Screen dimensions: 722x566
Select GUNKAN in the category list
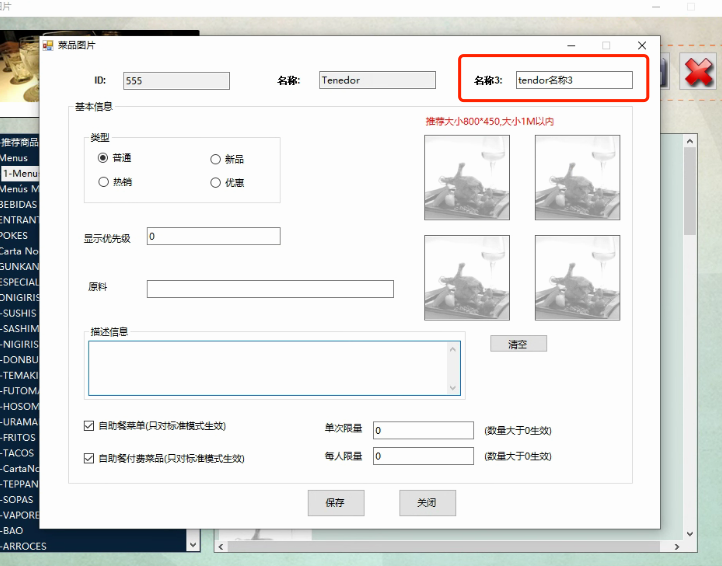pos(19,267)
